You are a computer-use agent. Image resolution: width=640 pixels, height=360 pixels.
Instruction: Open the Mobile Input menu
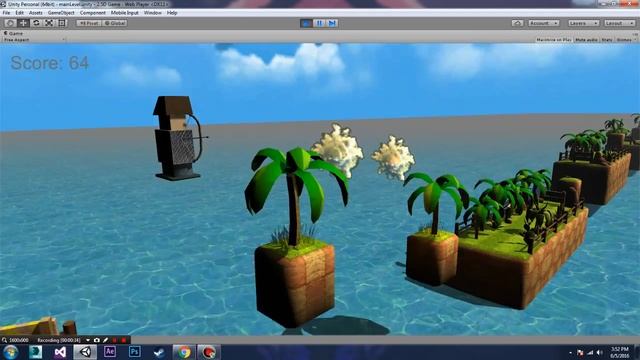click(x=125, y=13)
